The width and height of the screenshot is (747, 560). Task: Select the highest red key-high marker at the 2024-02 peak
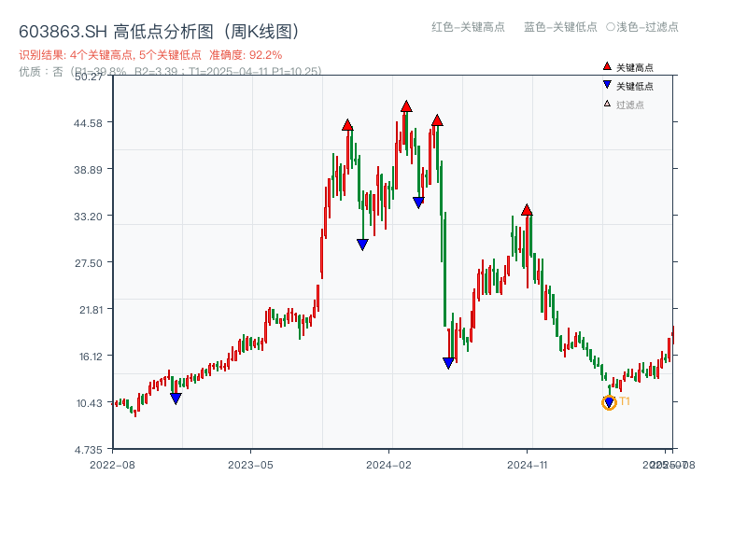[x=406, y=107]
